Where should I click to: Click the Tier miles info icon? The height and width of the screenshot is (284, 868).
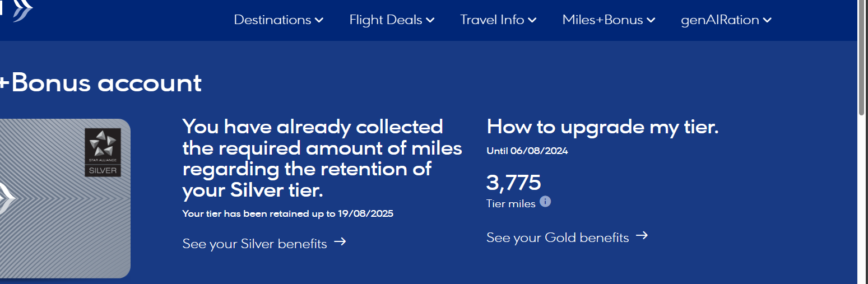pyautogui.click(x=545, y=202)
